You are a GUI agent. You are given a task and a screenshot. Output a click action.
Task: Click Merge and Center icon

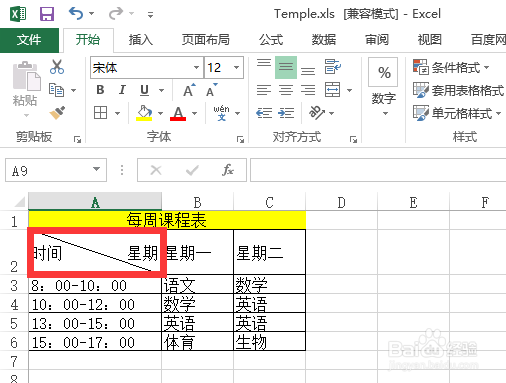point(333,90)
